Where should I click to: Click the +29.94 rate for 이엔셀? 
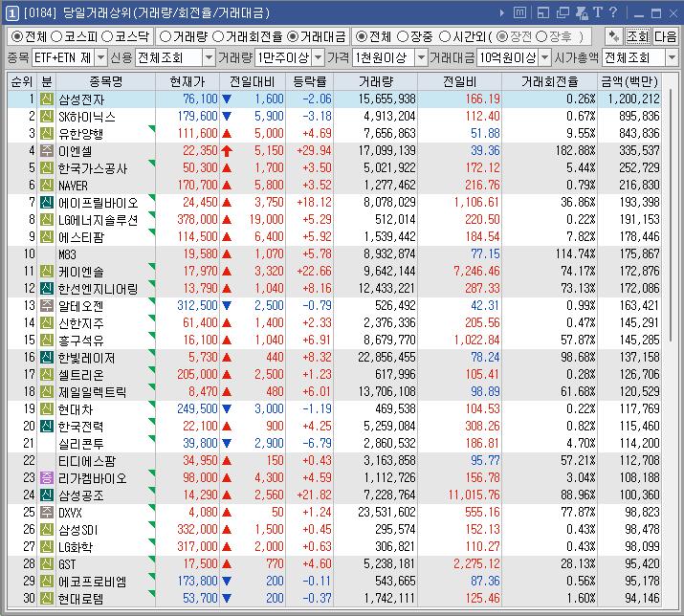tap(314, 151)
